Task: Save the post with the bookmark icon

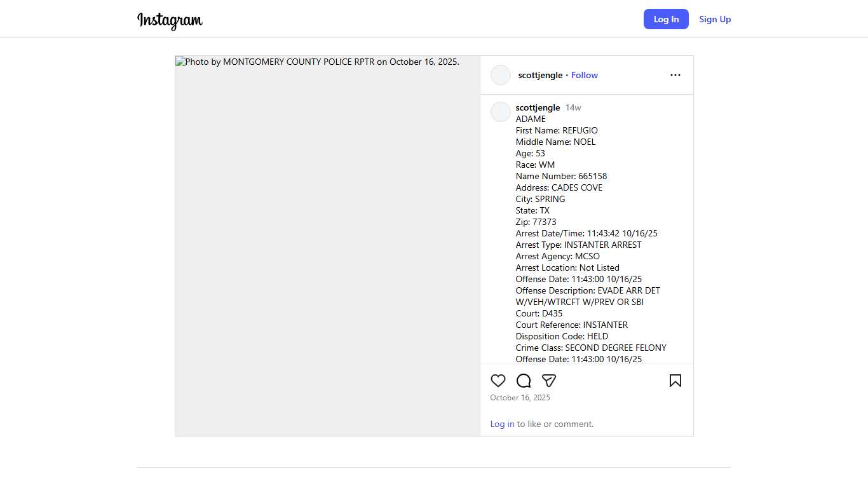Action: pos(675,381)
